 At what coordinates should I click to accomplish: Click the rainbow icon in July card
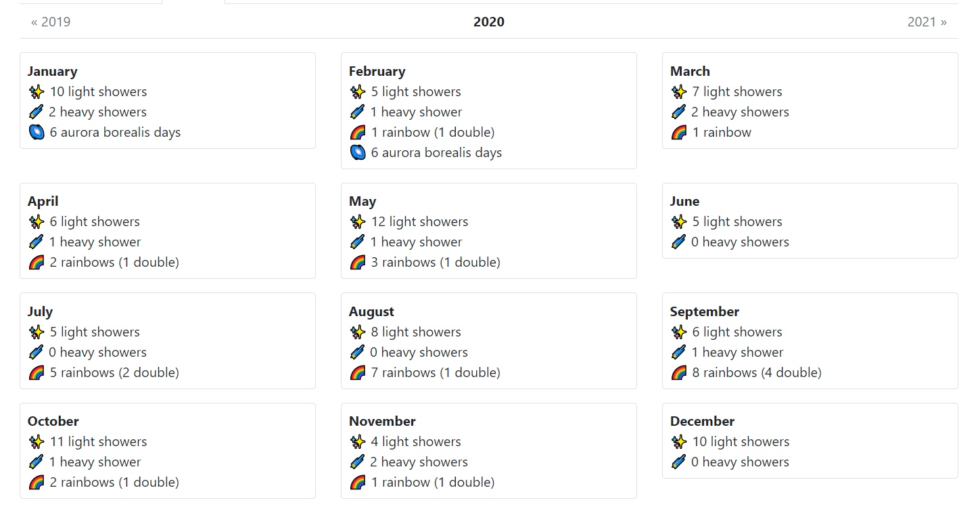[x=37, y=373]
